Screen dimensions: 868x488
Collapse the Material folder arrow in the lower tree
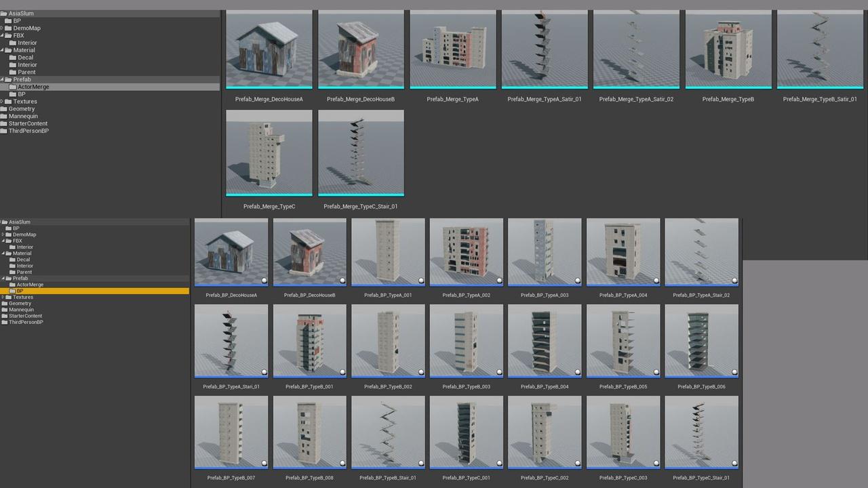(x=2, y=253)
